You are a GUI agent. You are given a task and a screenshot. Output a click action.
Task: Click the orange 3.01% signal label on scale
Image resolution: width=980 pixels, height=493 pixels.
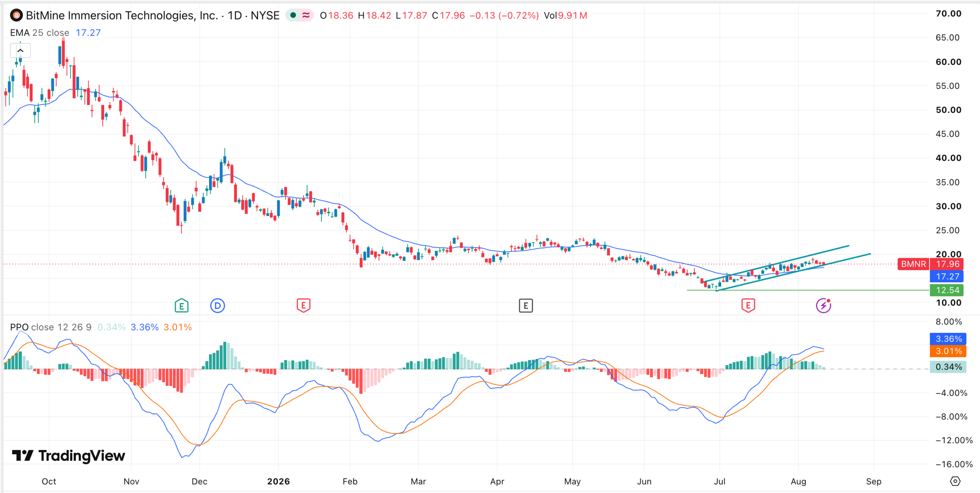948,351
